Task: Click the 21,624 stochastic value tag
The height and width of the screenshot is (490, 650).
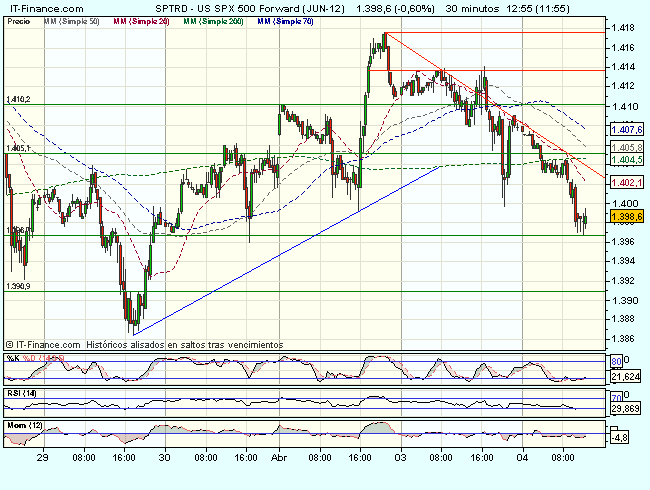Action: coord(625,376)
